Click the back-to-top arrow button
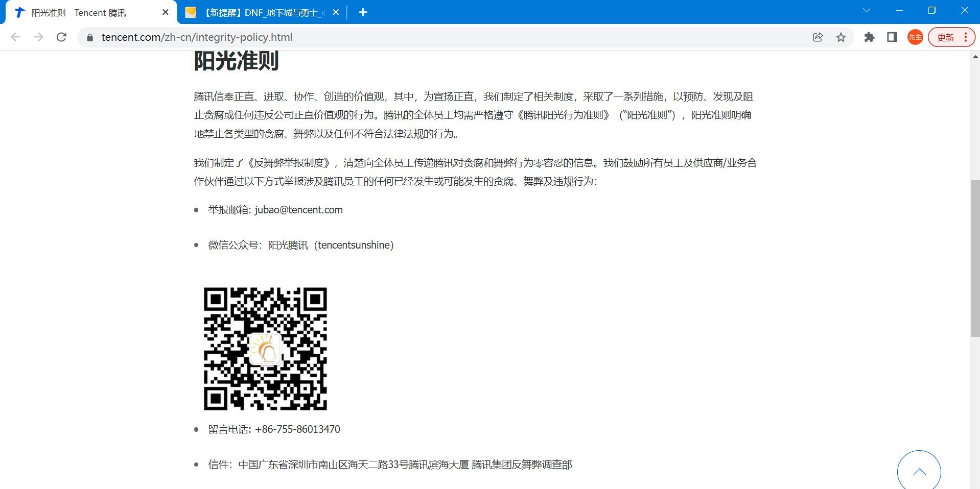 pyautogui.click(x=919, y=471)
